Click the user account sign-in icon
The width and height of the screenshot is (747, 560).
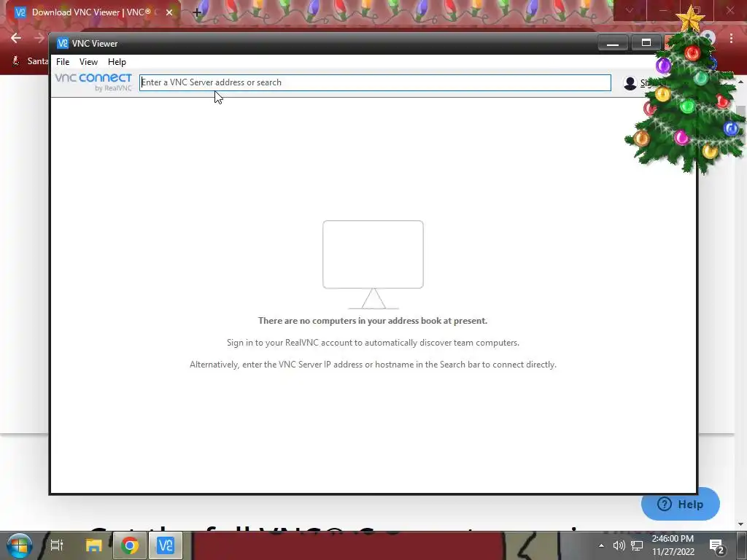630,83
